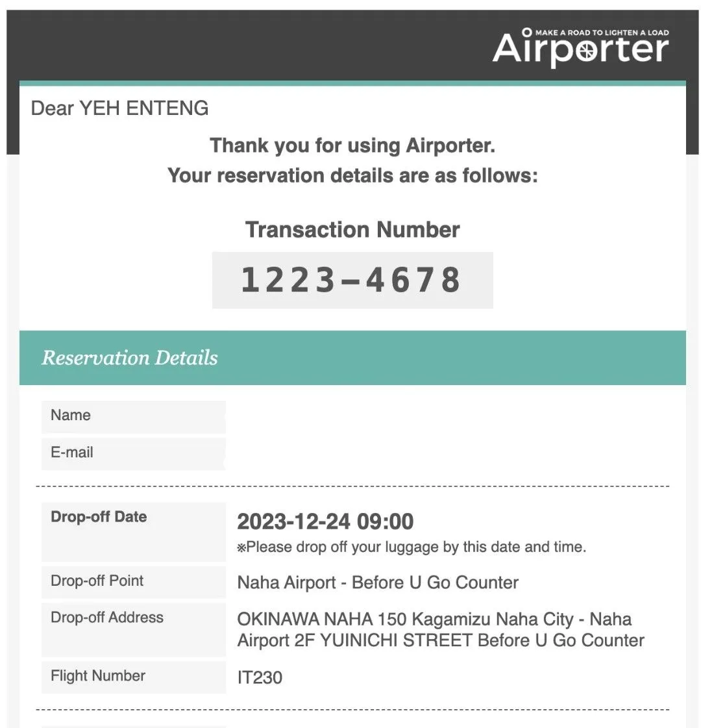Select the drop-off date 2023-12-24 09:00

[325, 521]
